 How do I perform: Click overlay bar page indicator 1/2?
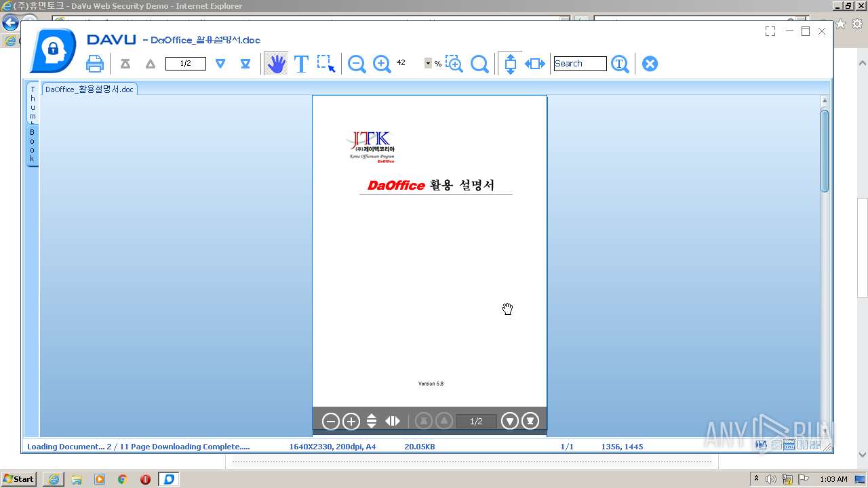point(476,422)
